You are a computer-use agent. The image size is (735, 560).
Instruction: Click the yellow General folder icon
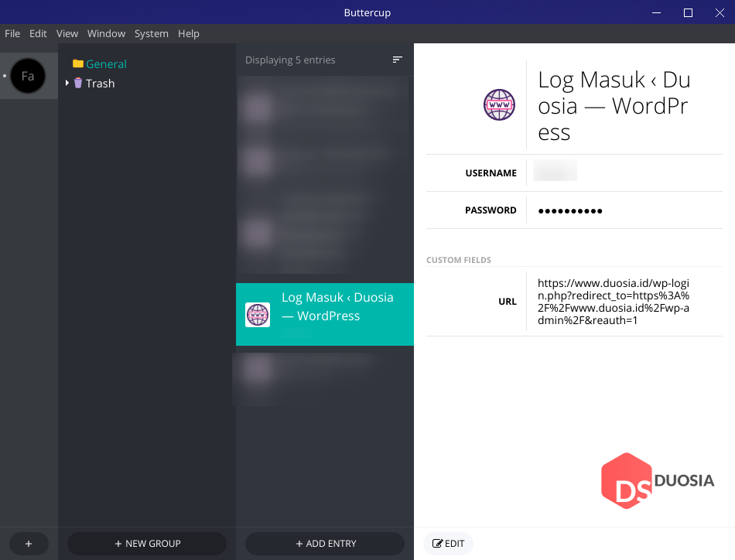click(78, 63)
